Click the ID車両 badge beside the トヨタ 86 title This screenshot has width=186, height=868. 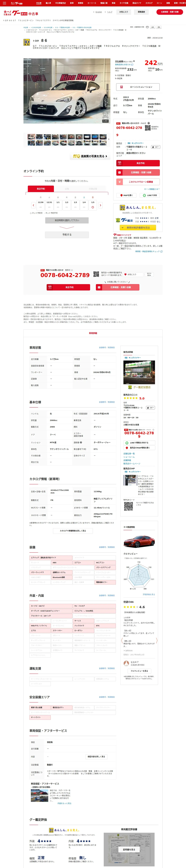[x=26, y=42]
